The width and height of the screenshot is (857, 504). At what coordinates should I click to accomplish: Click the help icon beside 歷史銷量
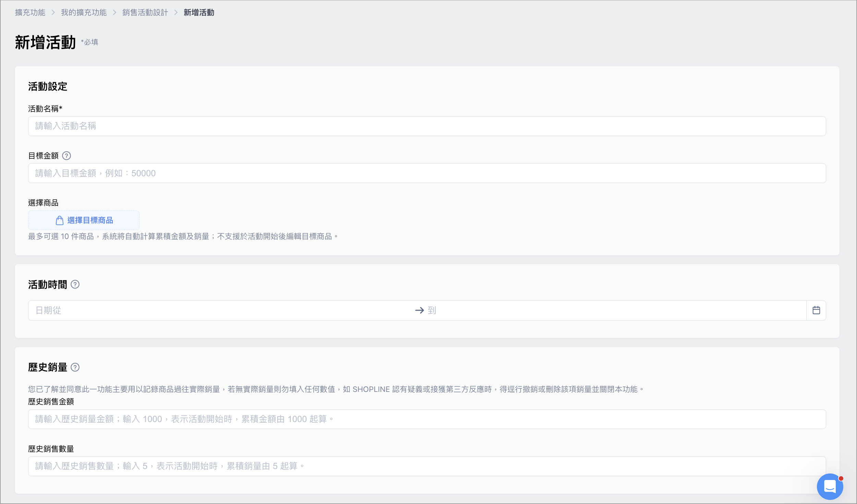point(75,368)
